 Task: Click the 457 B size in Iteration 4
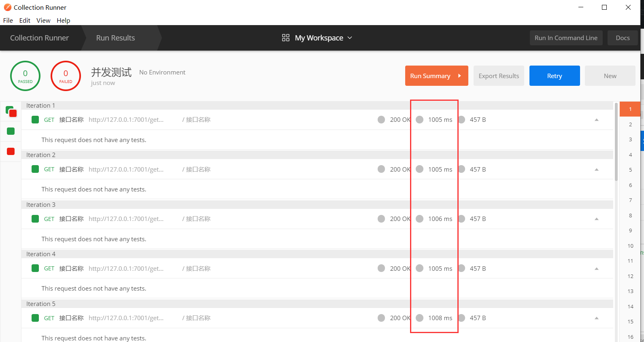(x=478, y=268)
